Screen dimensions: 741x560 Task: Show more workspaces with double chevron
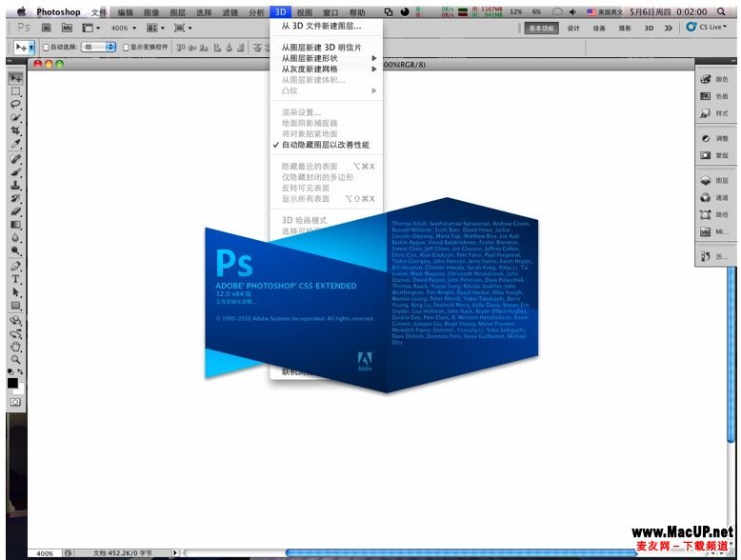[669, 28]
